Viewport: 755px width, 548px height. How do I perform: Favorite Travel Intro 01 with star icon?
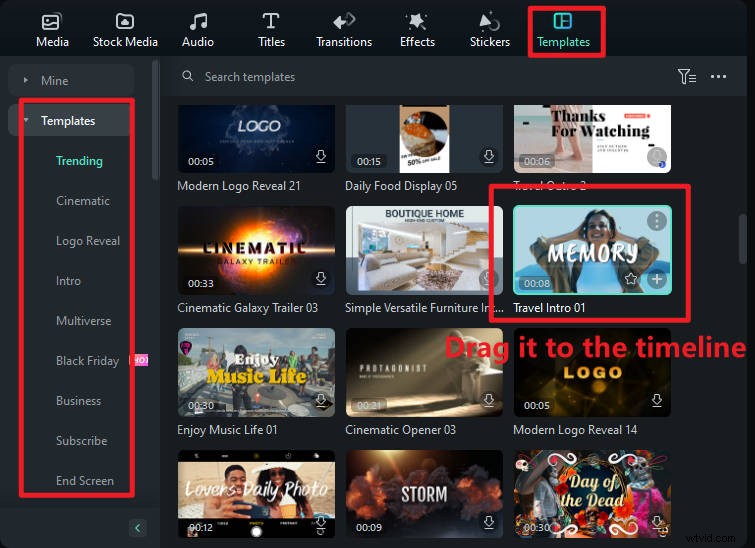pos(631,279)
